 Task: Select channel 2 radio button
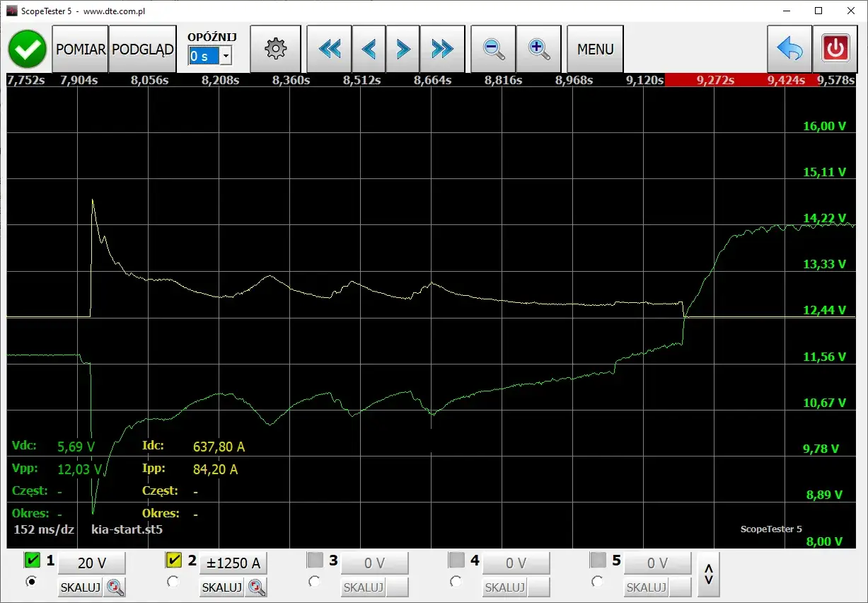click(173, 581)
